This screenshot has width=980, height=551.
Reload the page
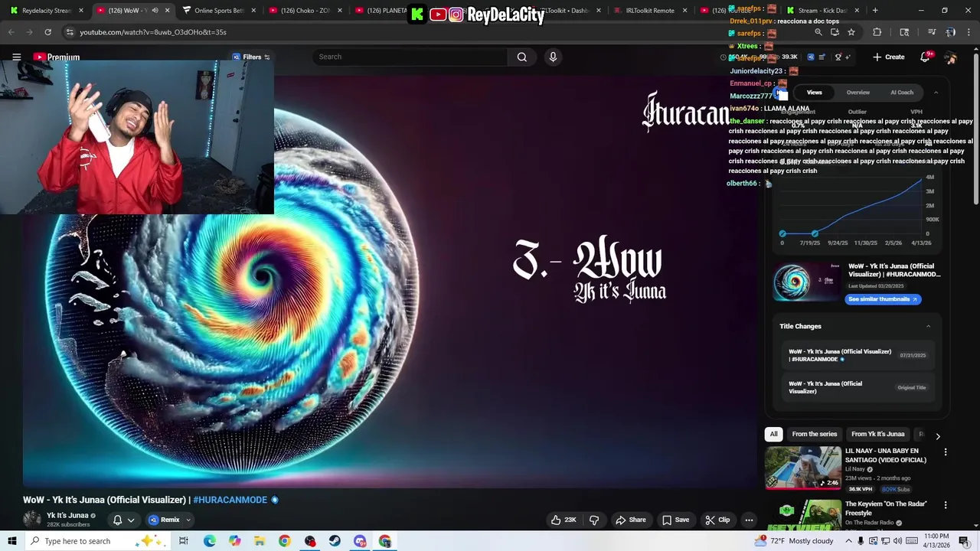pos(47,32)
